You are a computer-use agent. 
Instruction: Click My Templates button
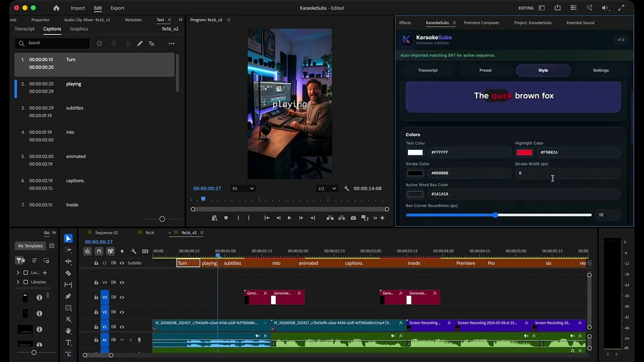[30, 246]
